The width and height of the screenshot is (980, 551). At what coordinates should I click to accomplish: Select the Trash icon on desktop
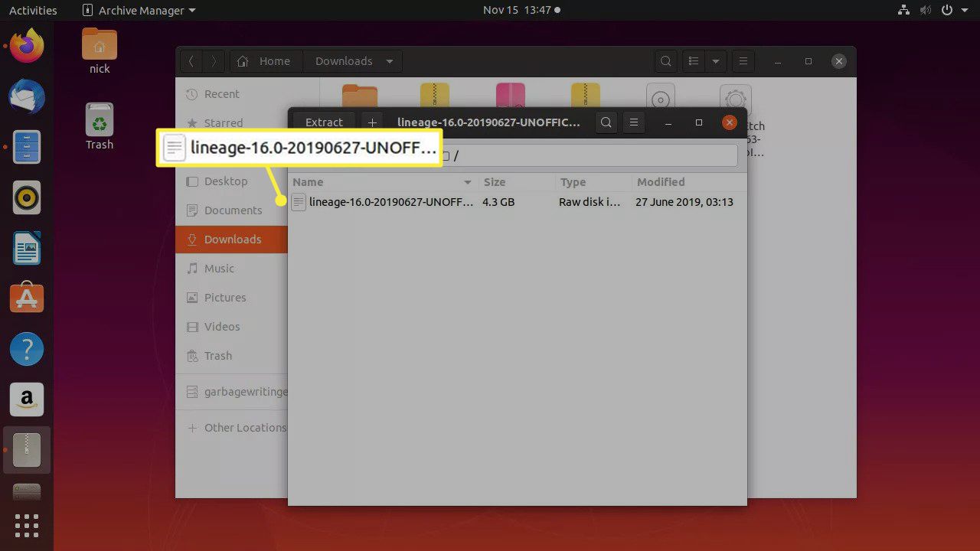tap(100, 126)
